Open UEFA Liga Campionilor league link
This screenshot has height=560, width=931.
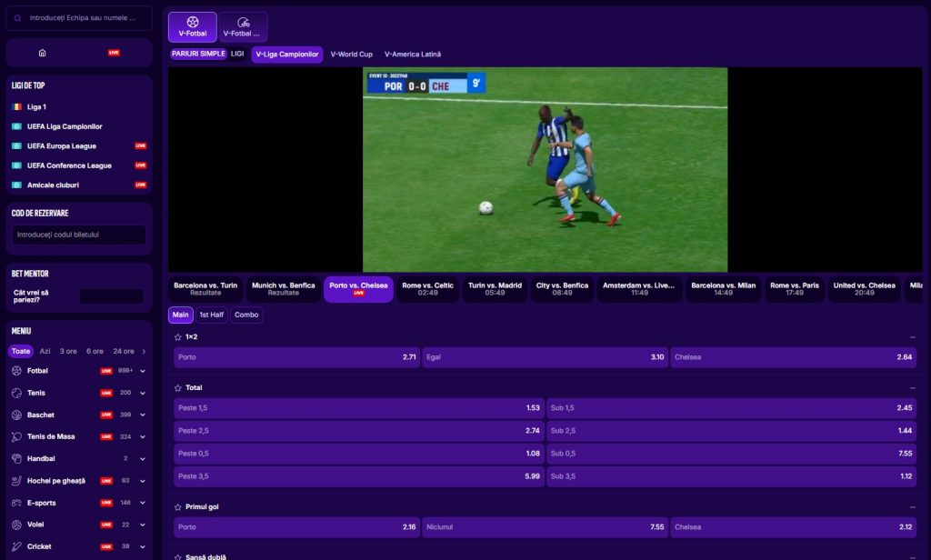tap(65, 126)
